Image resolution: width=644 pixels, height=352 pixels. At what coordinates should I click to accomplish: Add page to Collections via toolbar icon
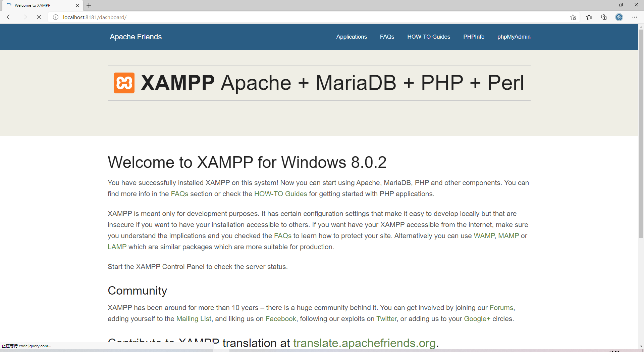click(604, 17)
